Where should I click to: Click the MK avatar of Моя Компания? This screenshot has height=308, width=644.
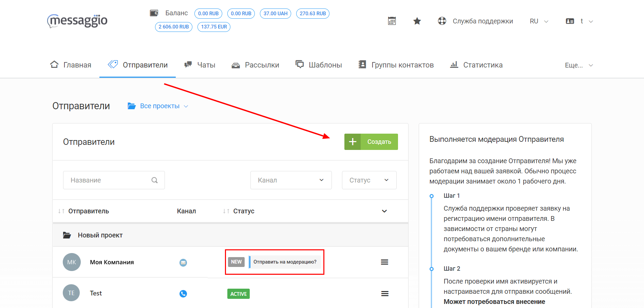(72, 262)
